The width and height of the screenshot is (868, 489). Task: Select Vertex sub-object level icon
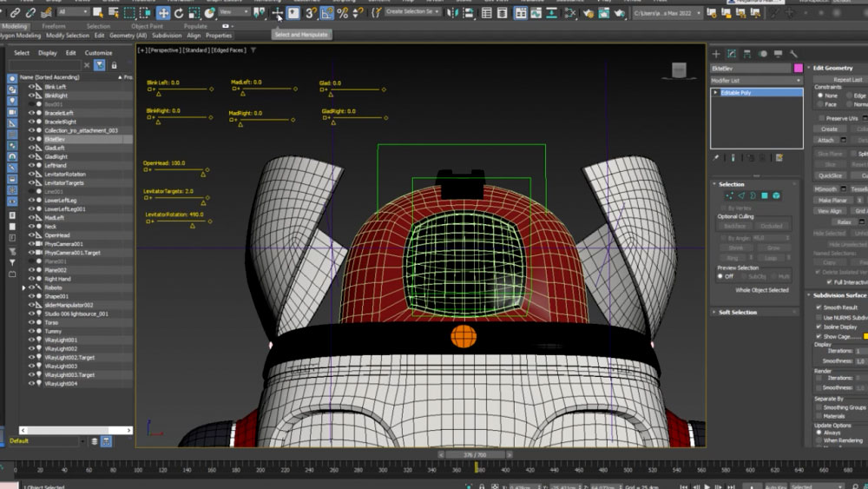(728, 195)
